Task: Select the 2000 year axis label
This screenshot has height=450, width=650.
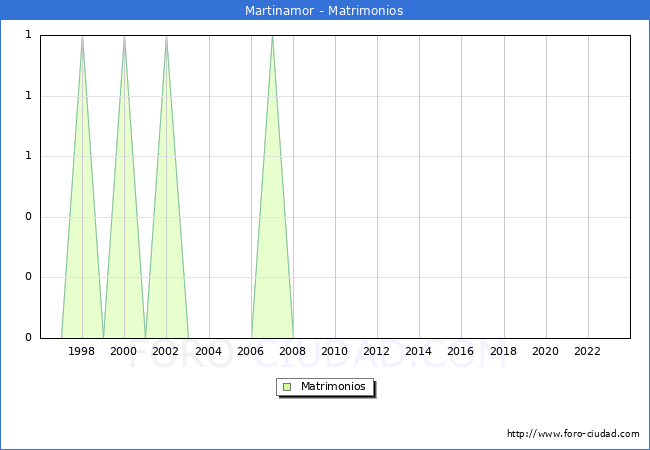Action: (124, 351)
